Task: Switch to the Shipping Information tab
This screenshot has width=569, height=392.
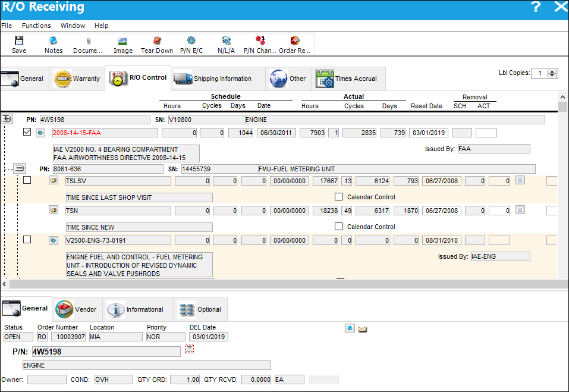Action: pyautogui.click(x=218, y=79)
